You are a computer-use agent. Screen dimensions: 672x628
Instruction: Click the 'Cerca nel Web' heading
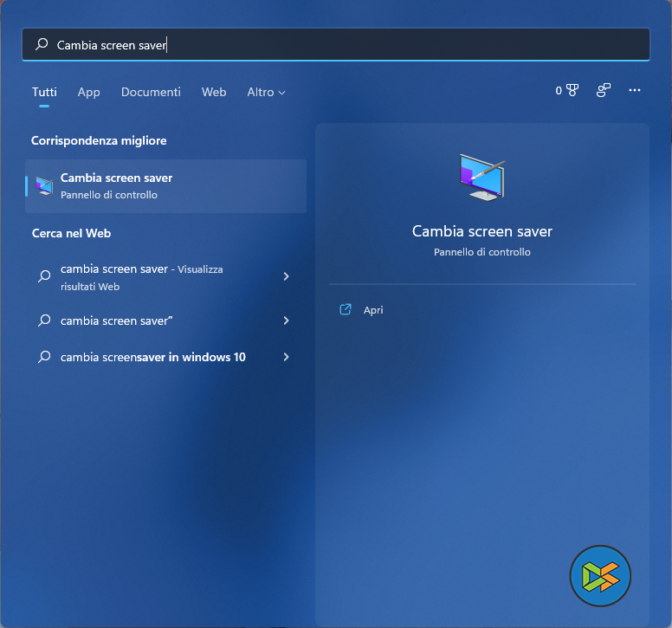pyautogui.click(x=71, y=233)
